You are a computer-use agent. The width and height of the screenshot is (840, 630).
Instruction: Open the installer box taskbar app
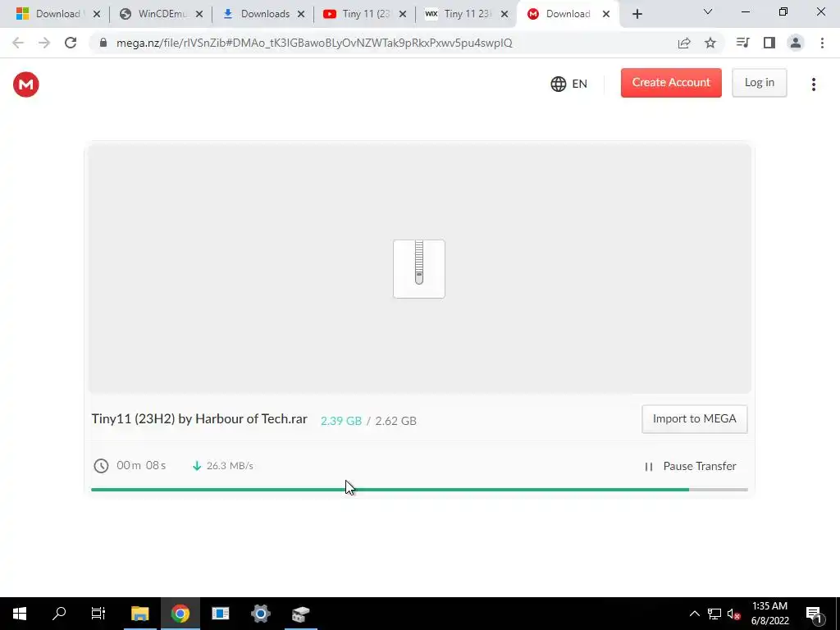click(x=300, y=614)
